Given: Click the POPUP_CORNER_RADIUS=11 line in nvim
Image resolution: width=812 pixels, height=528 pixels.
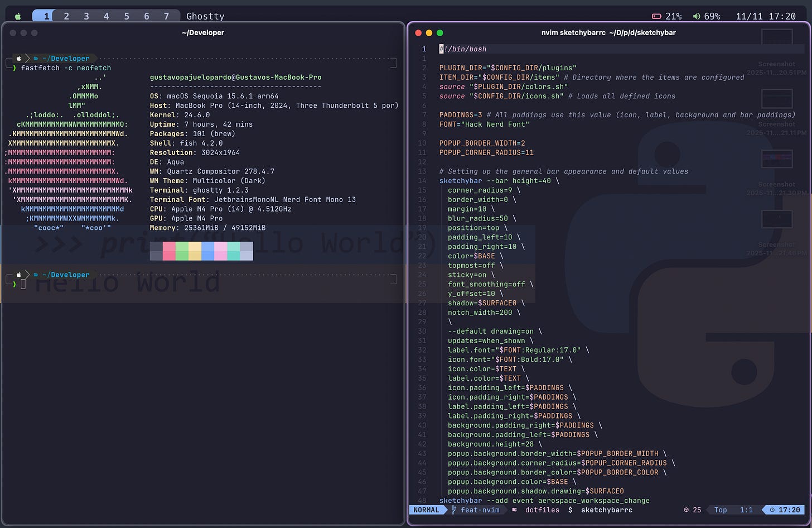Looking at the screenshot, I should [x=486, y=152].
